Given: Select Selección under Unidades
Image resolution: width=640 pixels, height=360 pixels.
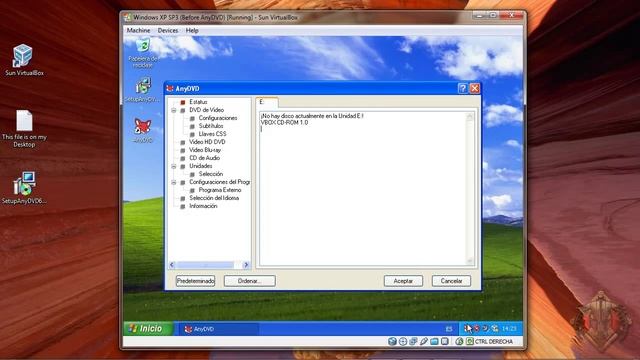Looking at the screenshot, I should [x=211, y=174].
